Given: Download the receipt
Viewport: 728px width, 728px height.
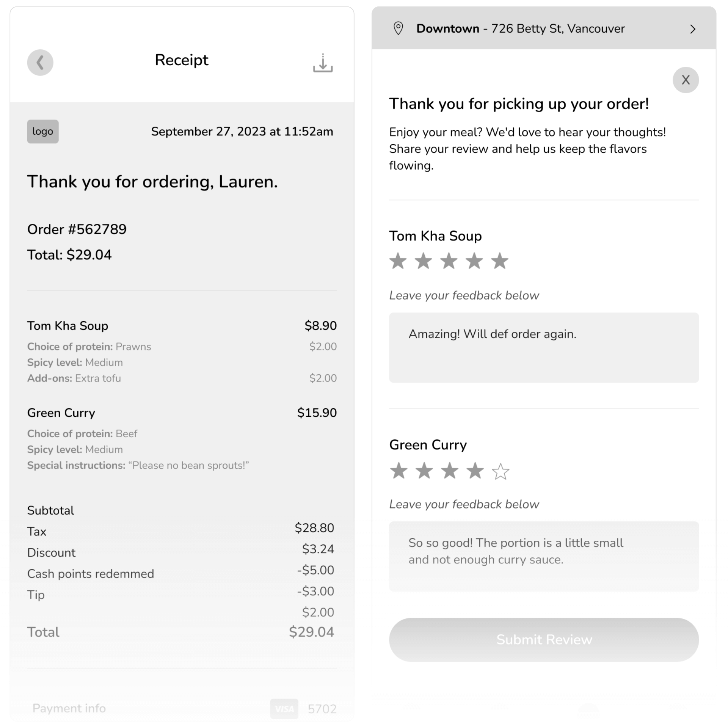Looking at the screenshot, I should 323,63.
